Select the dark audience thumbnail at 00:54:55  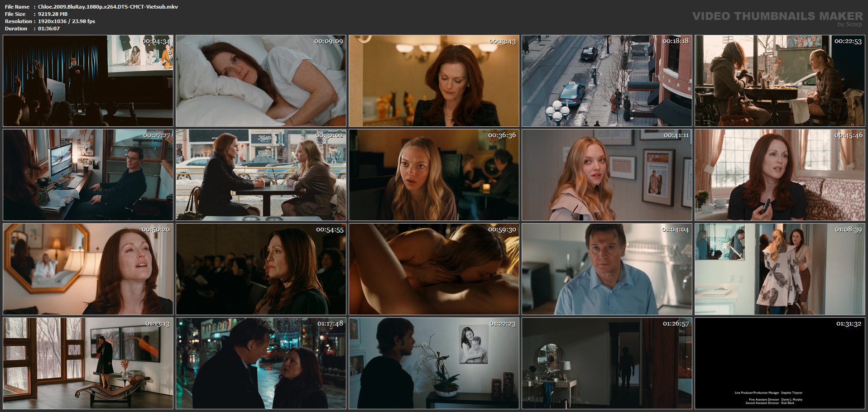(x=261, y=269)
